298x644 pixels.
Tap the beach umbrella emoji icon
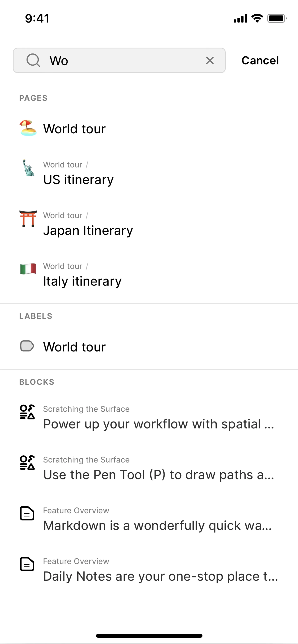click(28, 128)
